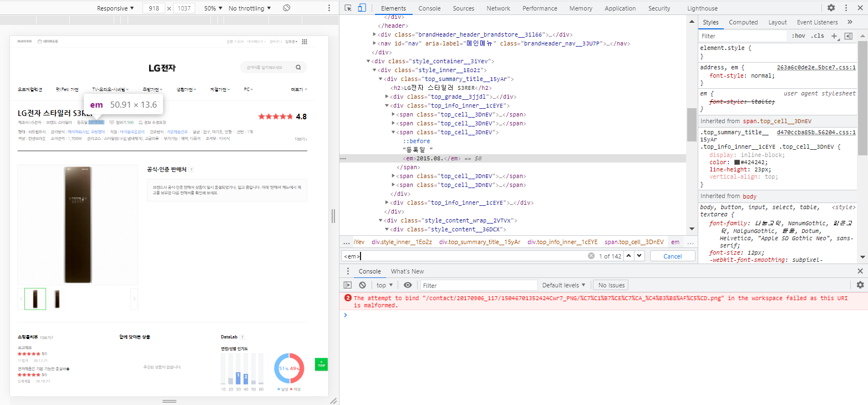Create live expression eye icon

click(x=408, y=285)
